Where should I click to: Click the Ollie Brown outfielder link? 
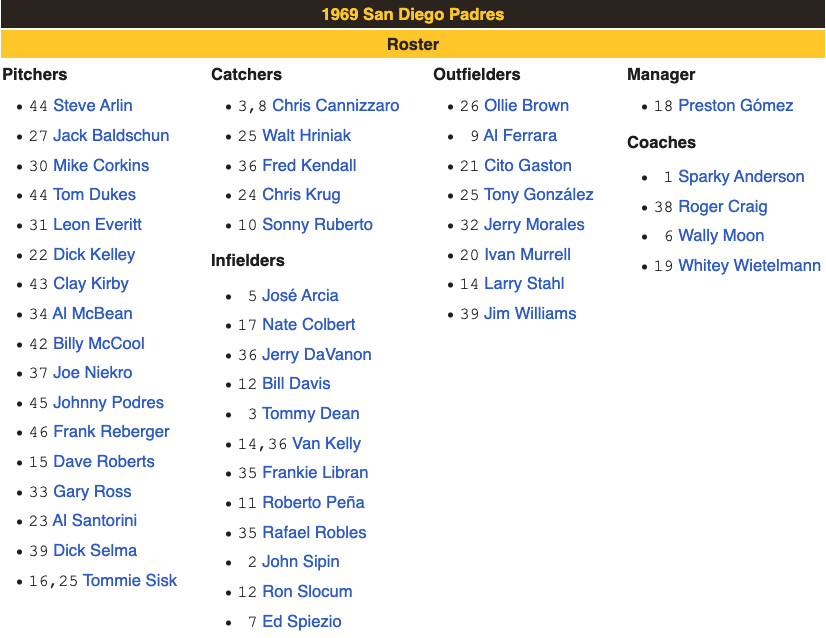(527, 105)
